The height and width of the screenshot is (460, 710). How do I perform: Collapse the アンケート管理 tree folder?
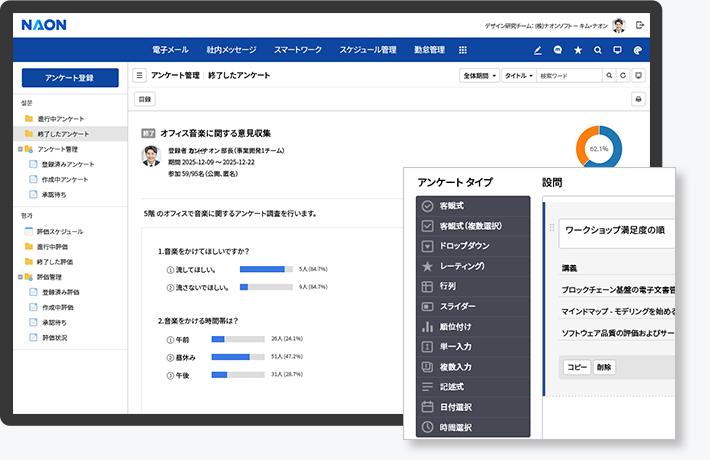point(22,148)
